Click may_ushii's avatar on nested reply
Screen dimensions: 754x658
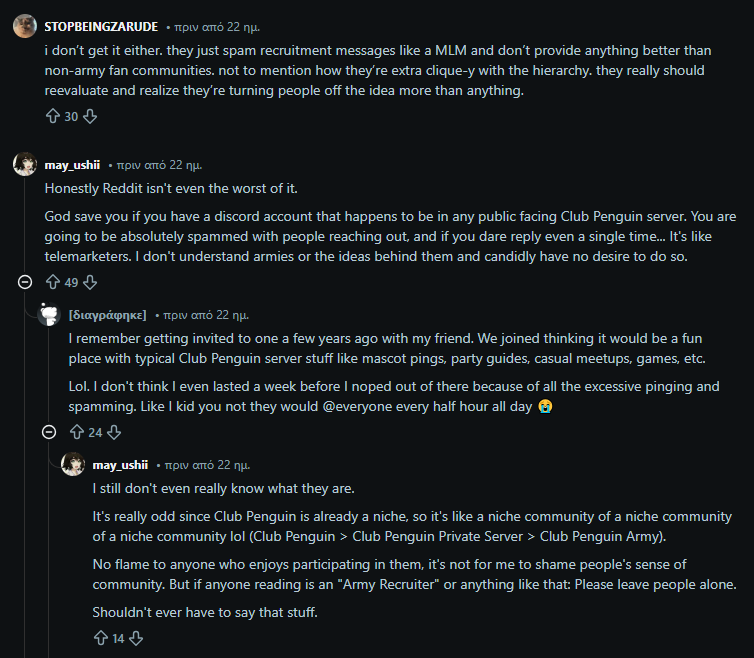coord(73,465)
